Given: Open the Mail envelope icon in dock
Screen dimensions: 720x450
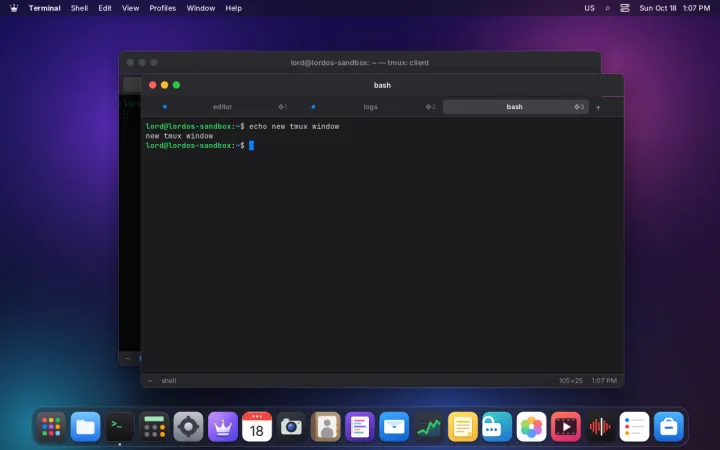Looking at the screenshot, I should [x=394, y=427].
